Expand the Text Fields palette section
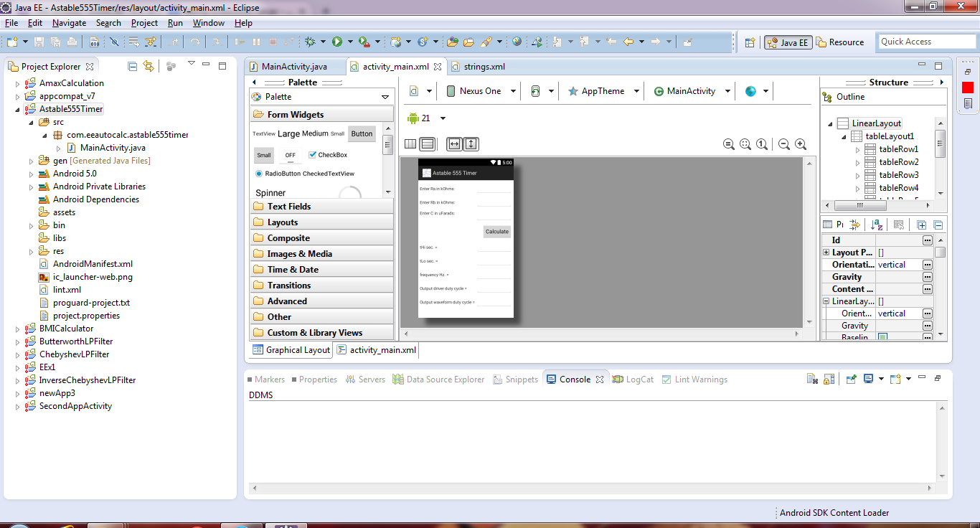The height and width of the screenshot is (528, 980). click(x=289, y=207)
